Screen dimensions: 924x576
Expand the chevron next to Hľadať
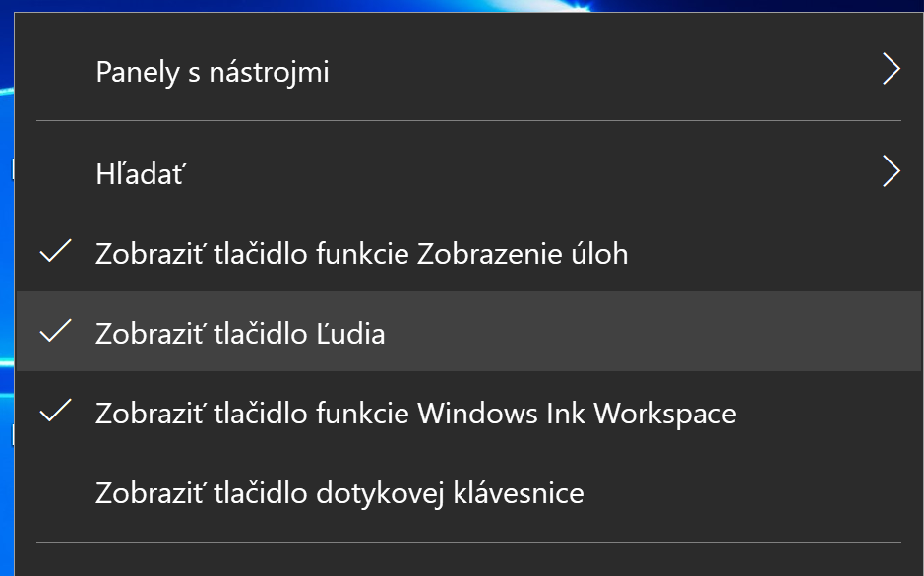891,171
